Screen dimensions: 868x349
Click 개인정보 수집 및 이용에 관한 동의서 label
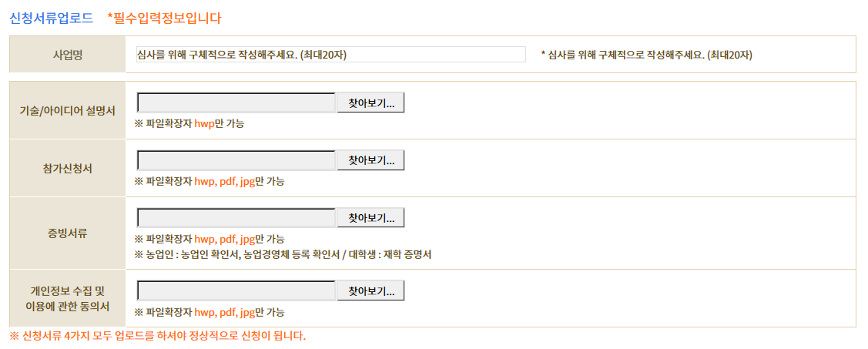tap(67, 298)
